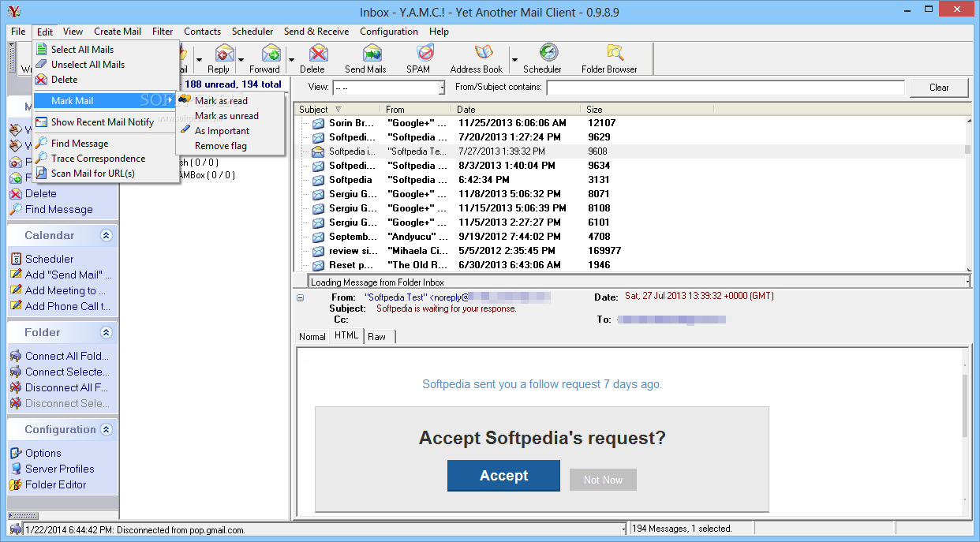Click the Clear filter button
The image size is (980, 542).
pyautogui.click(x=939, y=88)
